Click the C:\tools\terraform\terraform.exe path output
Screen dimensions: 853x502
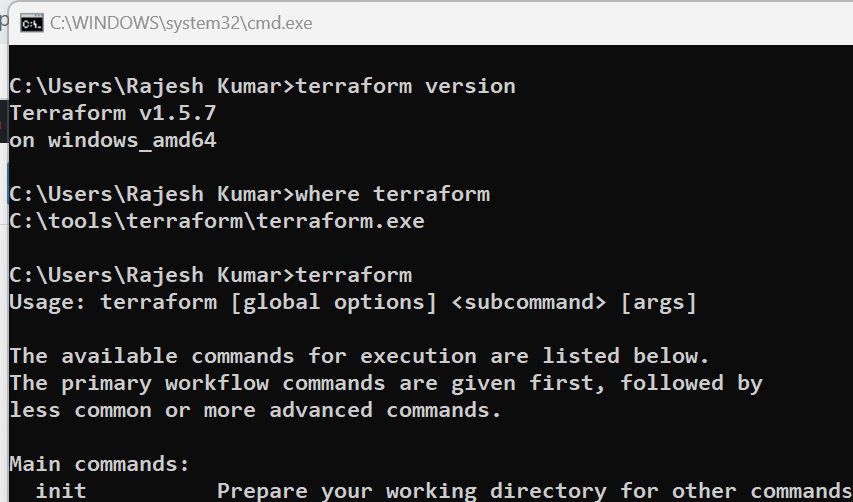217,221
